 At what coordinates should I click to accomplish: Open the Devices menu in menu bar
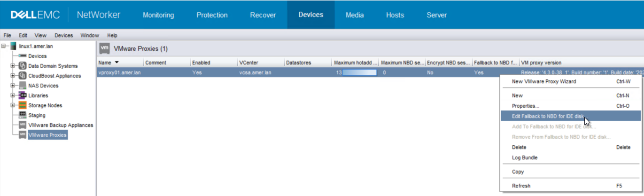[x=64, y=35]
